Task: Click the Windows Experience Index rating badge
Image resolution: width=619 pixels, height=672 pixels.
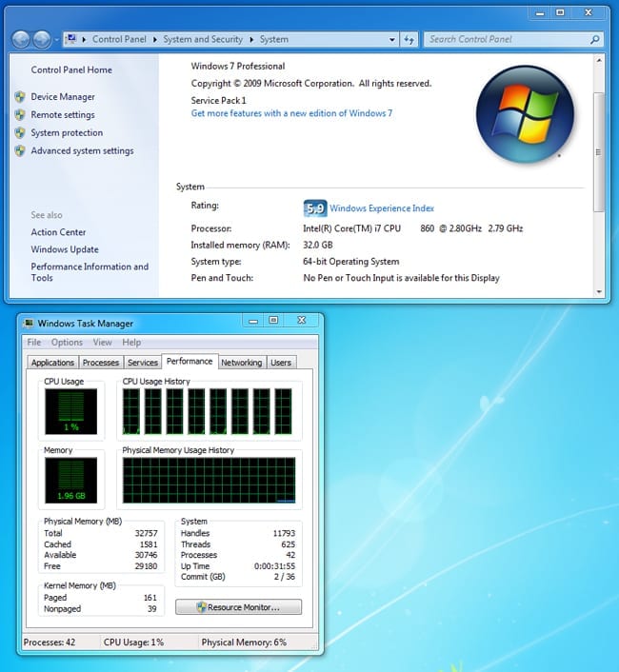Action: coord(314,208)
